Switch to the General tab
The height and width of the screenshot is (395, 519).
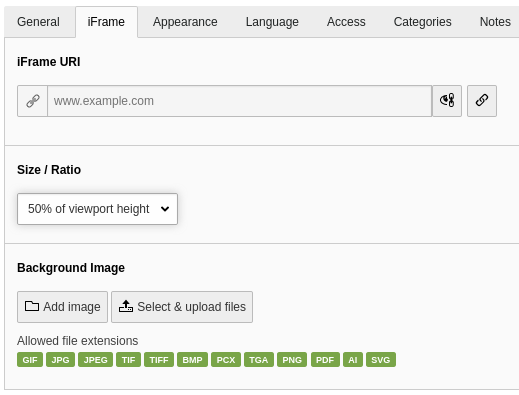point(38,22)
